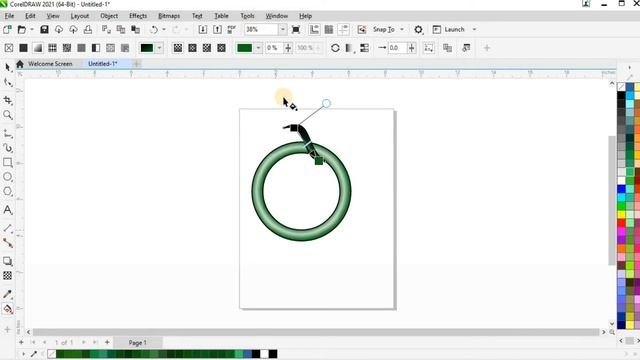Image resolution: width=640 pixels, height=360 pixels.
Task: Choose Fountain fill type
Action: click(x=38, y=48)
